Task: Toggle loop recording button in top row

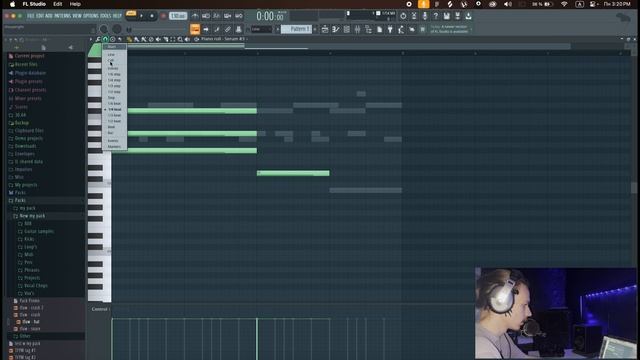Action: 239,16
